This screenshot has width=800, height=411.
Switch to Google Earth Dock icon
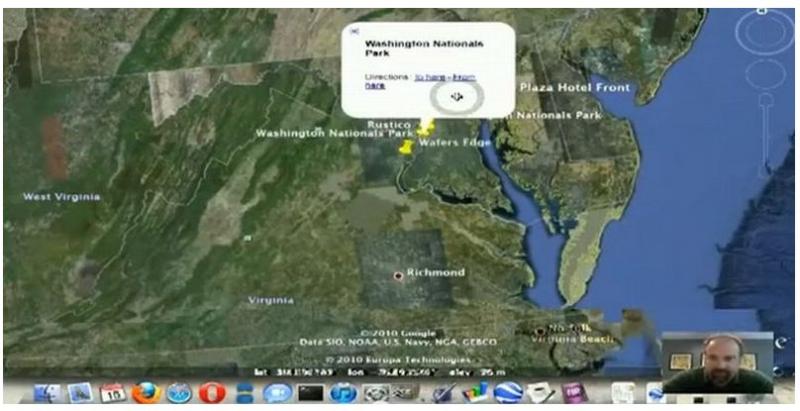click(508, 393)
